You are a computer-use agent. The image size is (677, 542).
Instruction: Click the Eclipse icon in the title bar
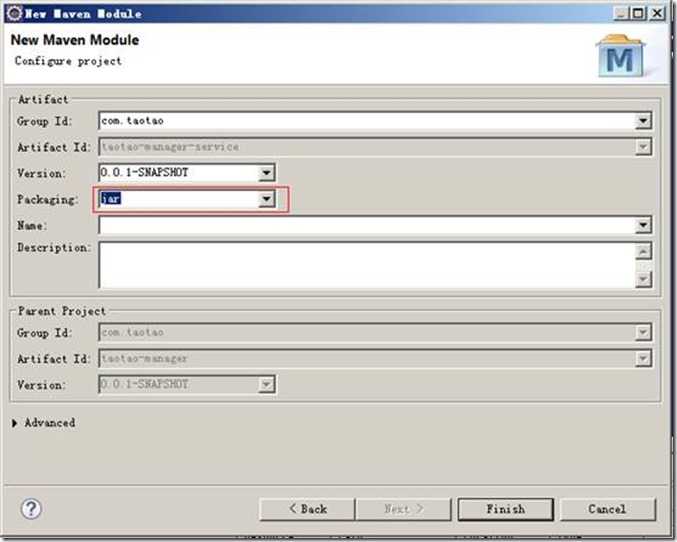point(14,13)
